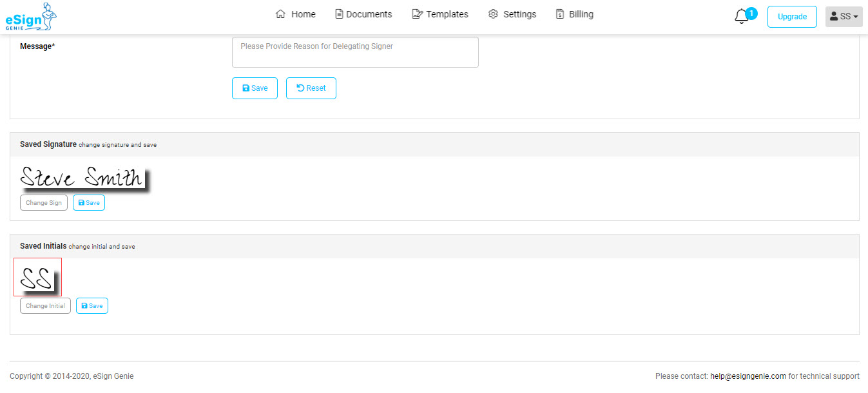The width and height of the screenshot is (868, 393).
Task: Open the Documents page
Action: (363, 14)
